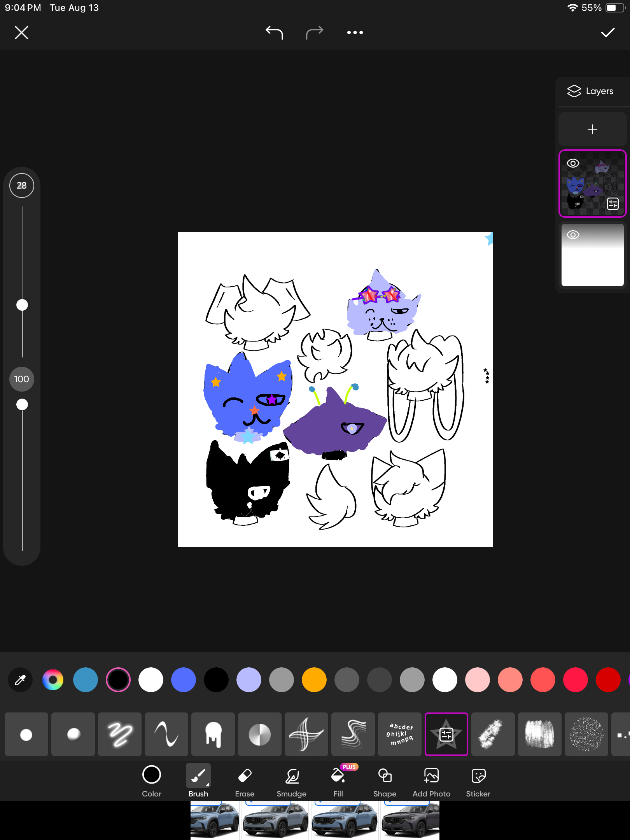
Task: Open the more options ellipsis menu
Action: click(355, 33)
